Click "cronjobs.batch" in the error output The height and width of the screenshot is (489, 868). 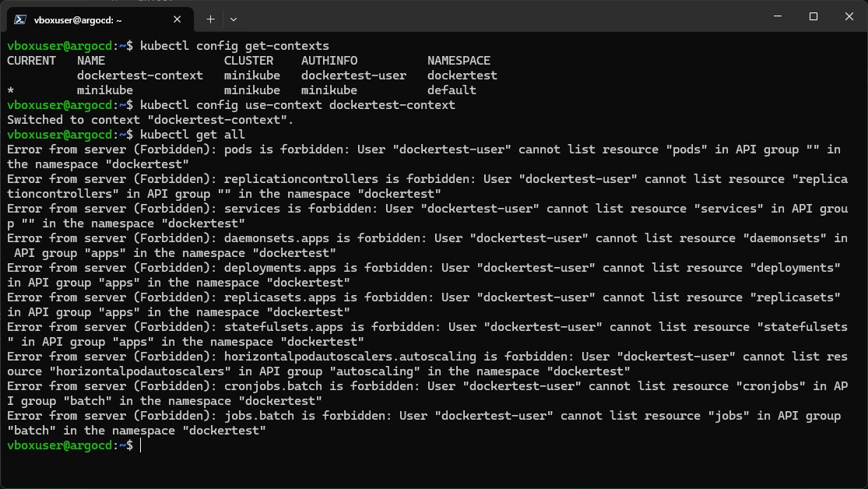(x=273, y=386)
